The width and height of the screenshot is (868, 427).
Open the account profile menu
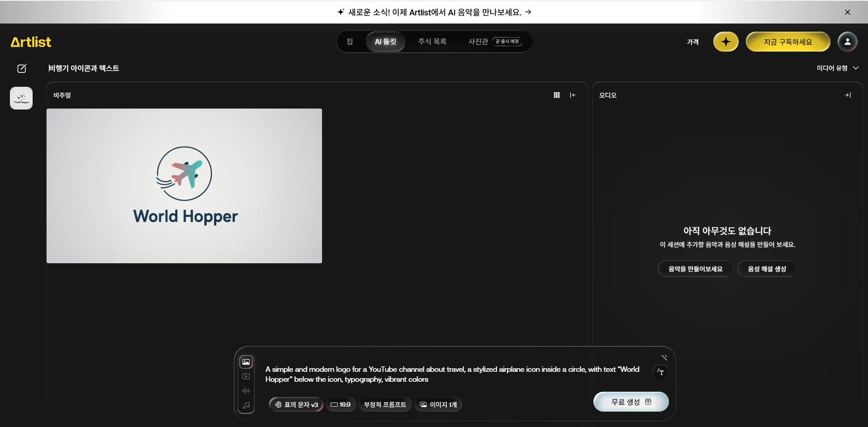(x=848, y=42)
